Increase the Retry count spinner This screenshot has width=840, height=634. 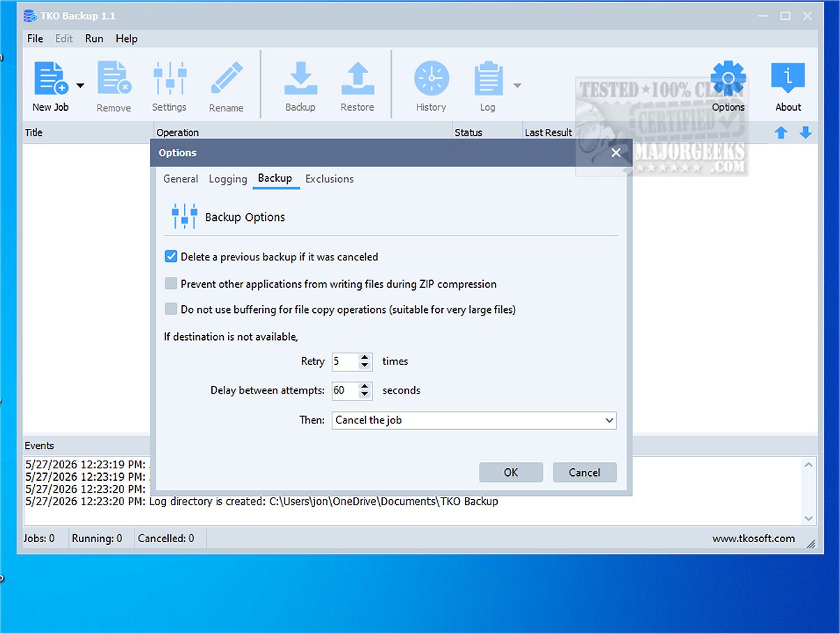(x=365, y=357)
